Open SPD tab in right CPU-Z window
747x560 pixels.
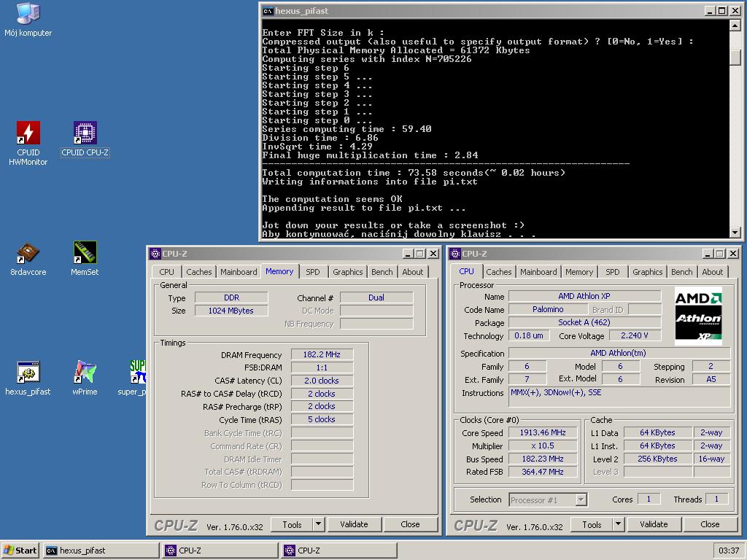pyautogui.click(x=613, y=272)
